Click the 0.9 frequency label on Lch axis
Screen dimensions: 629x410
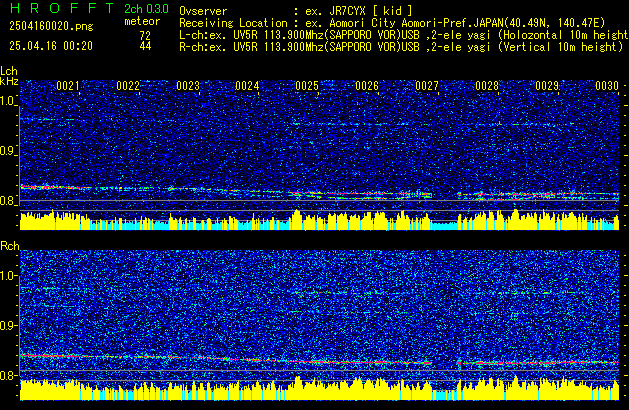click(x=8, y=151)
